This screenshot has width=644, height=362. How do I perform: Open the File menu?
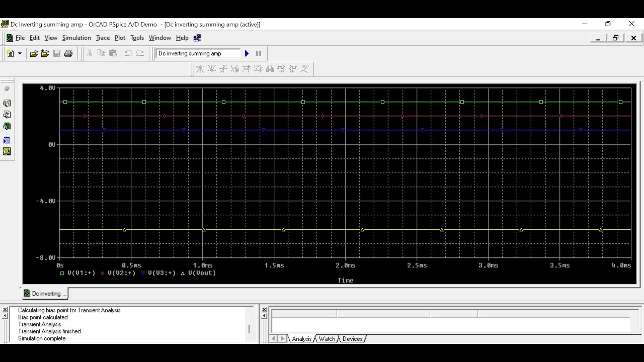20,38
